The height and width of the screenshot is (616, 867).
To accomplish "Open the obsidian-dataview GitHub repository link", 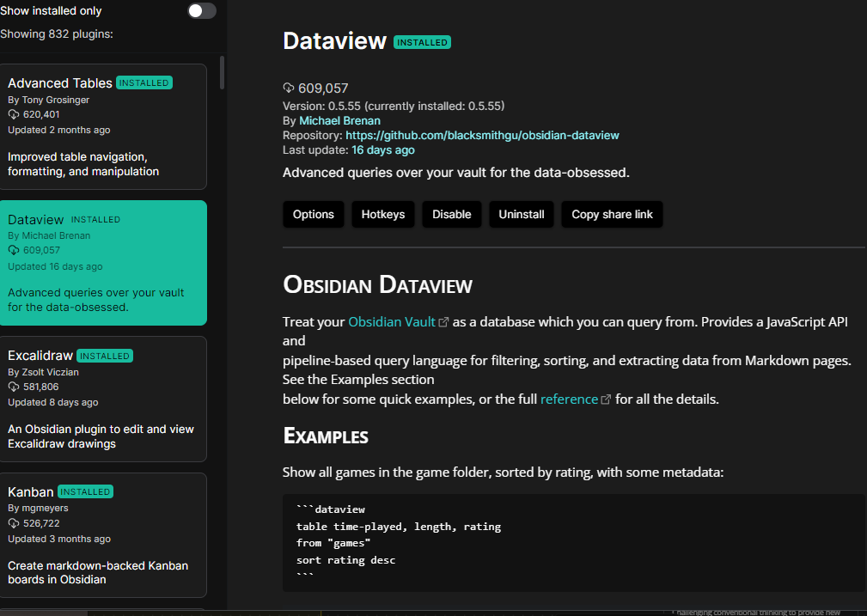I will (x=482, y=135).
